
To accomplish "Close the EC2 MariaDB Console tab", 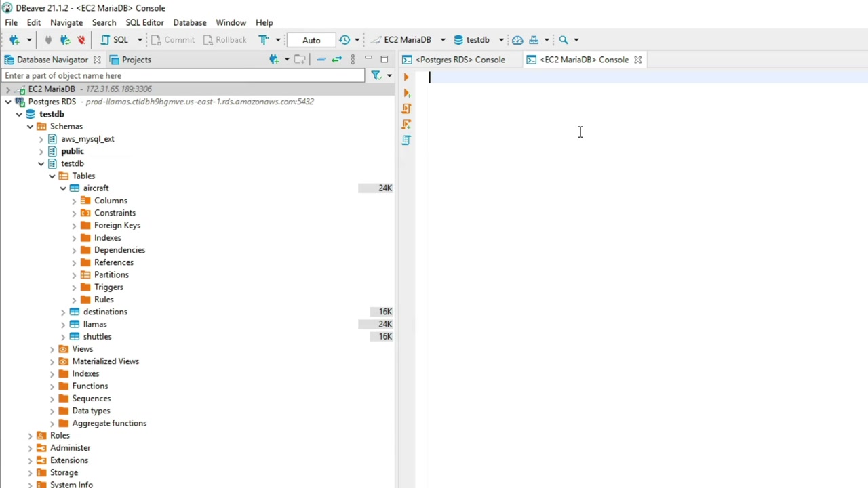I will coord(637,60).
